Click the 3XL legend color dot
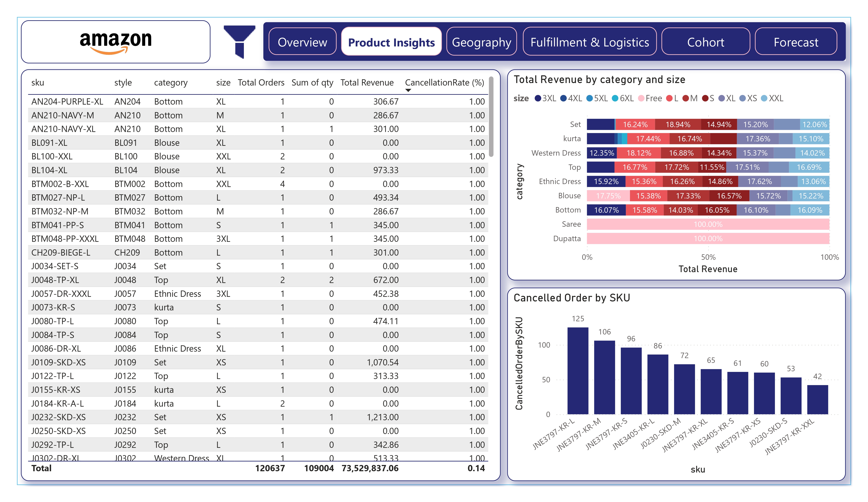 pyautogui.click(x=538, y=99)
